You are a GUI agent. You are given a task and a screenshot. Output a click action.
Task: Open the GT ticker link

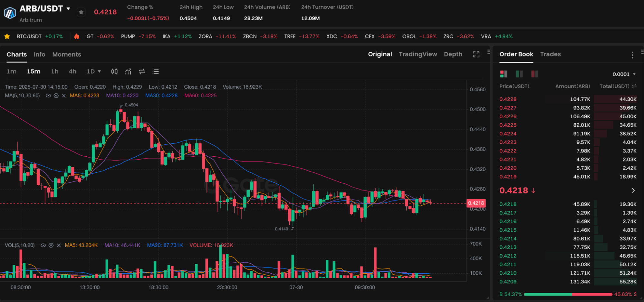pos(100,36)
